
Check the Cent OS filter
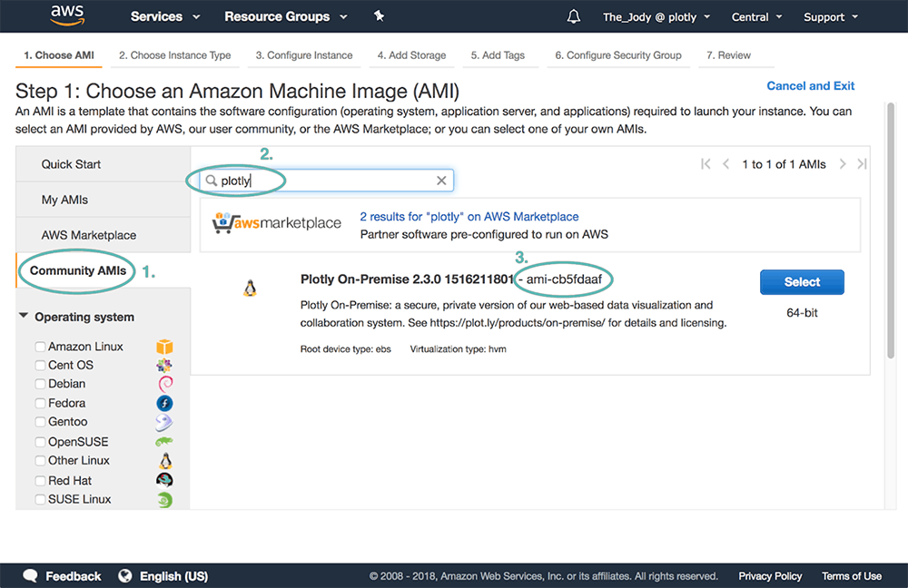click(40, 365)
